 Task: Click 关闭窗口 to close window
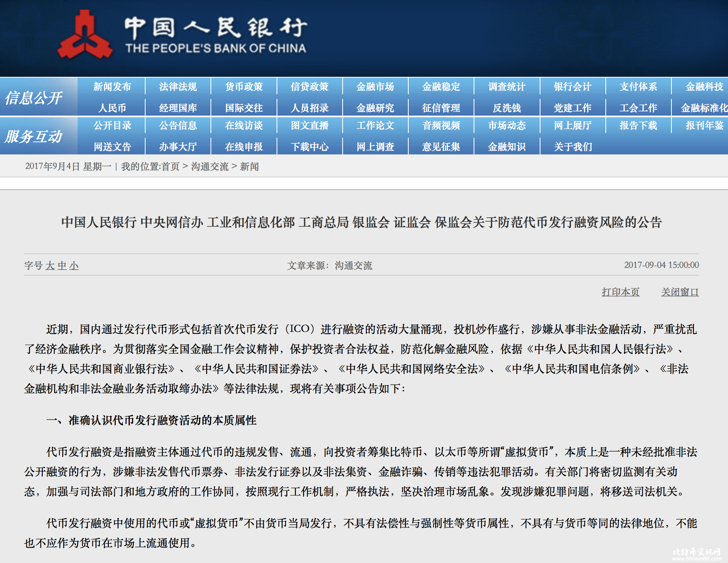pos(680,292)
